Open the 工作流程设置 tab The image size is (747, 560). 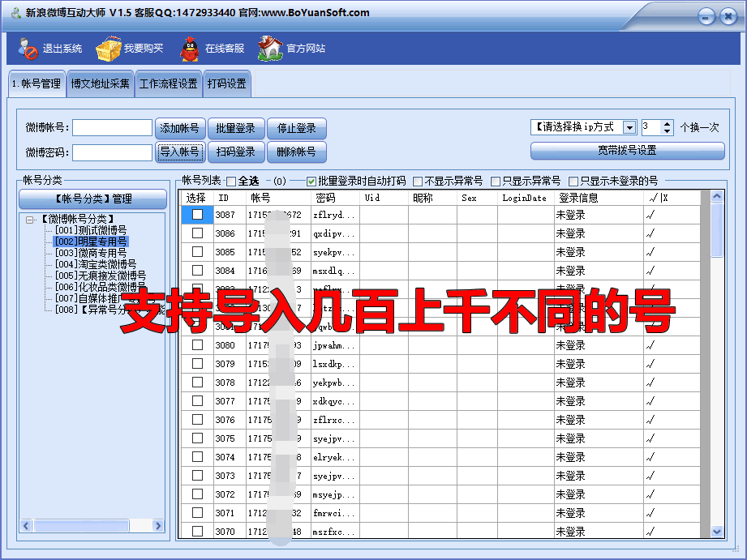point(168,83)
